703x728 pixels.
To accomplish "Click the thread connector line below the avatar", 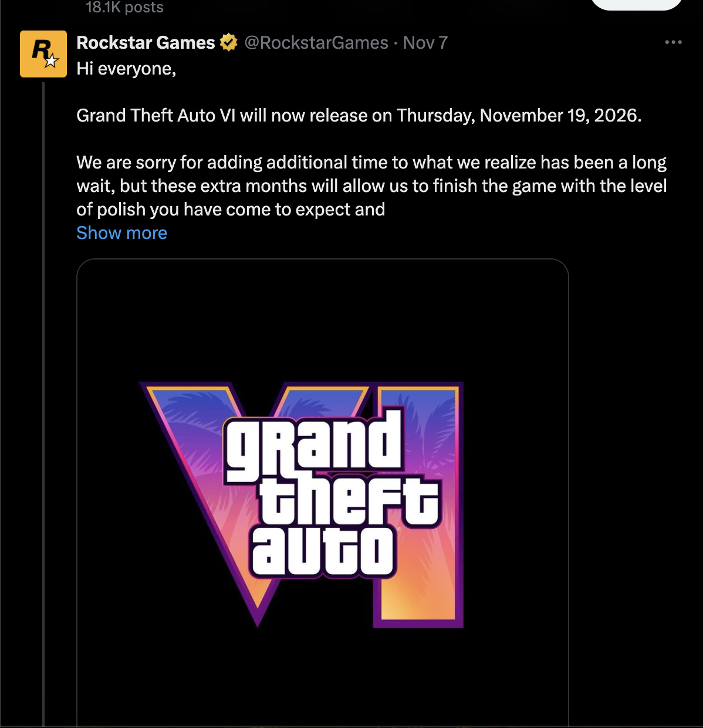I will click(43, 352).
